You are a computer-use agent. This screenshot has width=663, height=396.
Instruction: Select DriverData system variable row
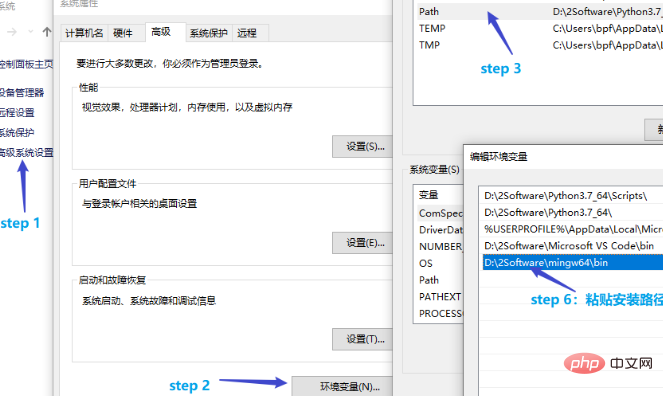(x=440, y=230)
